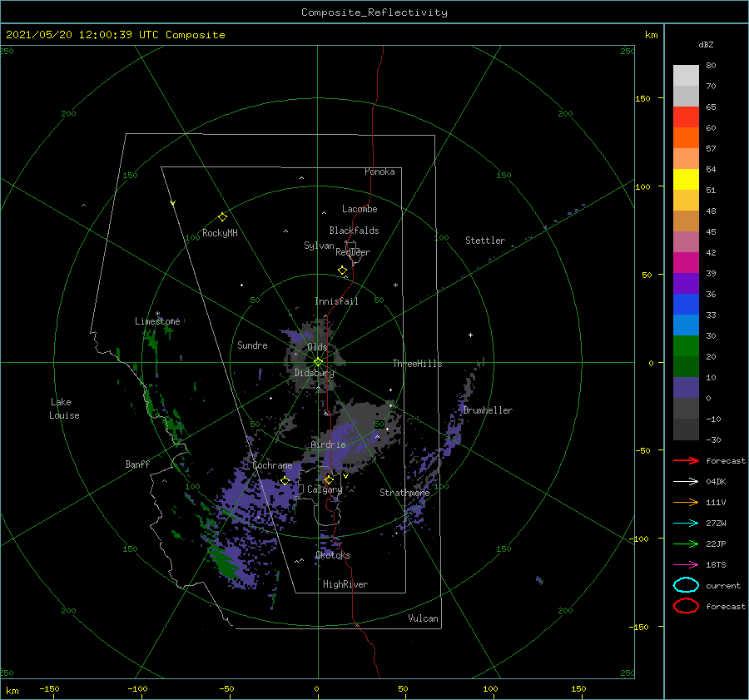The image size is (749, 700).
Task: Click the ThreeHills label
Action: [x=417, y=364]
